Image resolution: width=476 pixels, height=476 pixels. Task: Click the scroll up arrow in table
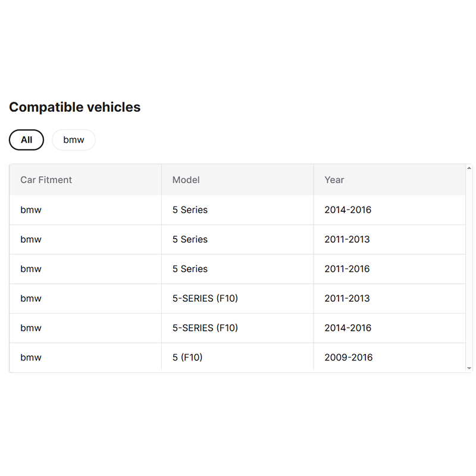469,168
